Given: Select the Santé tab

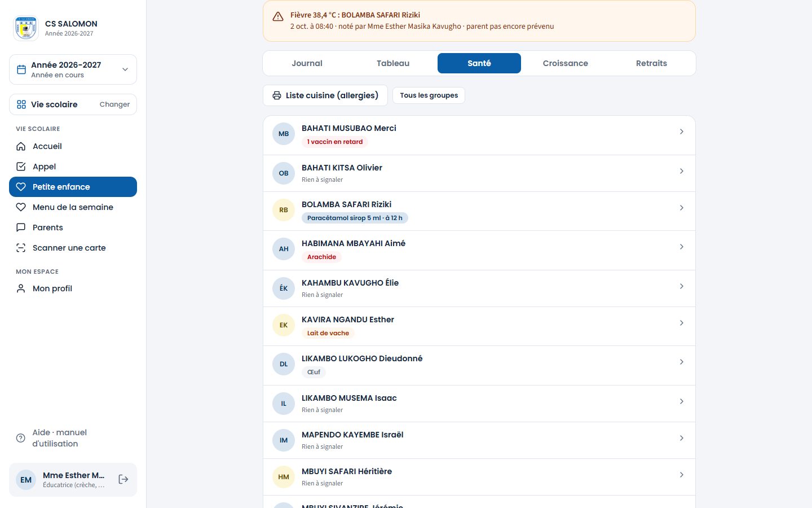Looking at the screenshot, I should 479,63.
